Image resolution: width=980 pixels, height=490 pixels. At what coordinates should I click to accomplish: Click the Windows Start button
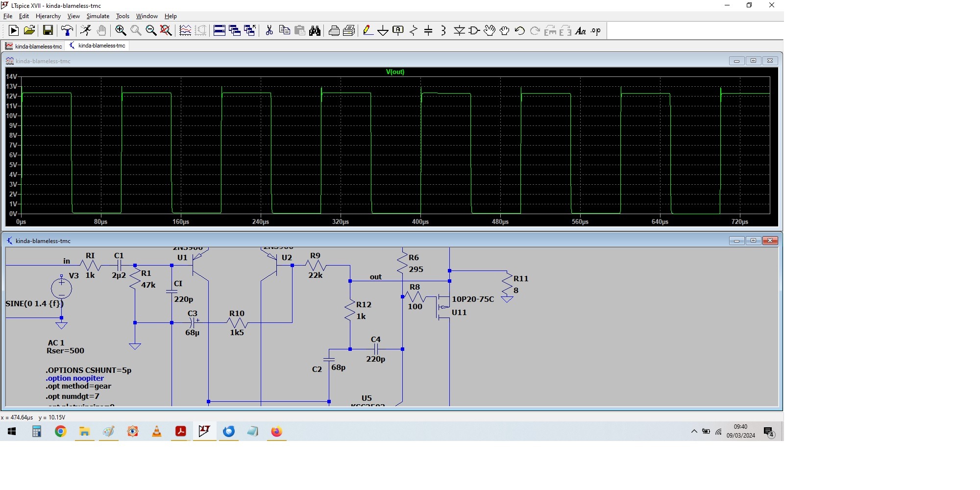tap(12, 431)
